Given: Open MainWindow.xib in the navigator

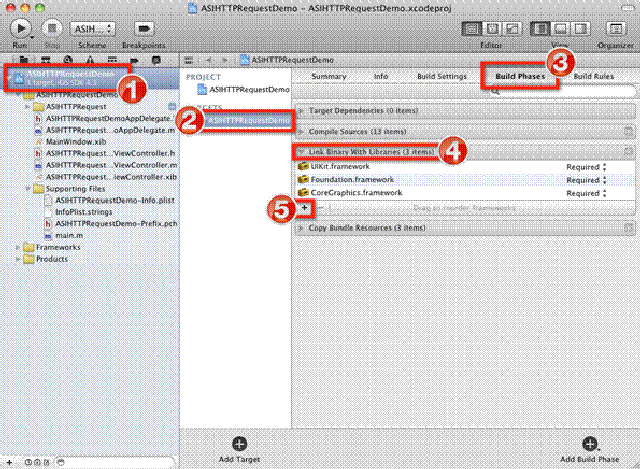Looking at the screenshot, I should click(70, 142).
